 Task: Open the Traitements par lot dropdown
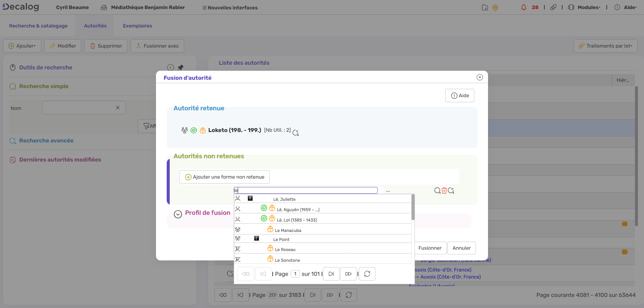pyautogui.click(x=606, y=46)
